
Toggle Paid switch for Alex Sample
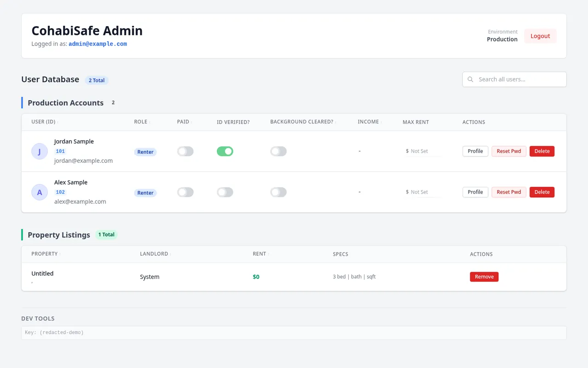pos(185,192)
